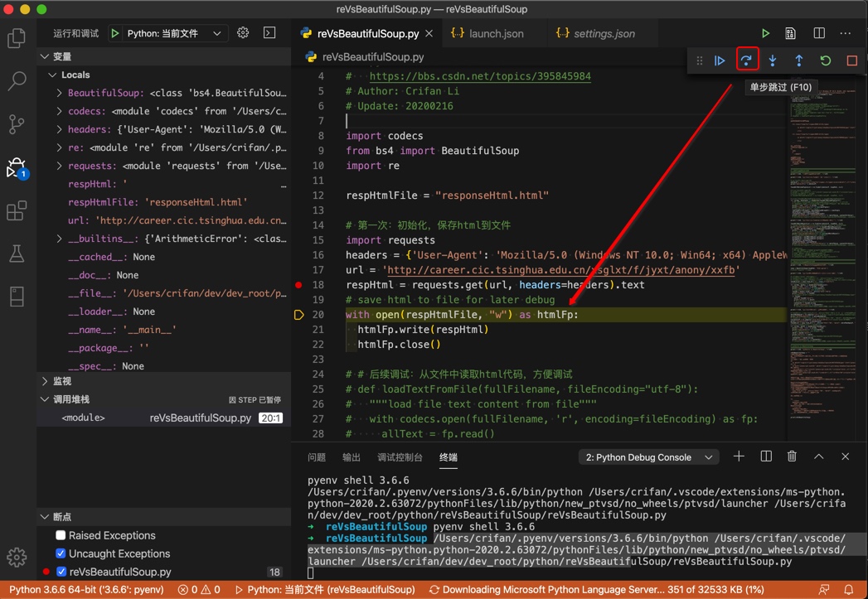Close the reVsBeautifulSoup.py tab
The height and width of the screenshot is (599, 868).
pyautogui.click(x=429, y=34)
